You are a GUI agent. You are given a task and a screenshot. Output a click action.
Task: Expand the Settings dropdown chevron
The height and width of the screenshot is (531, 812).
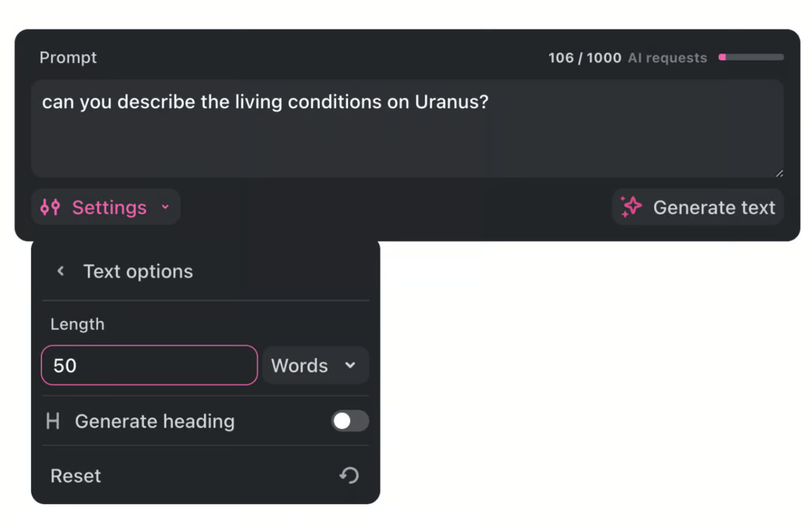[x=166, y=207]
